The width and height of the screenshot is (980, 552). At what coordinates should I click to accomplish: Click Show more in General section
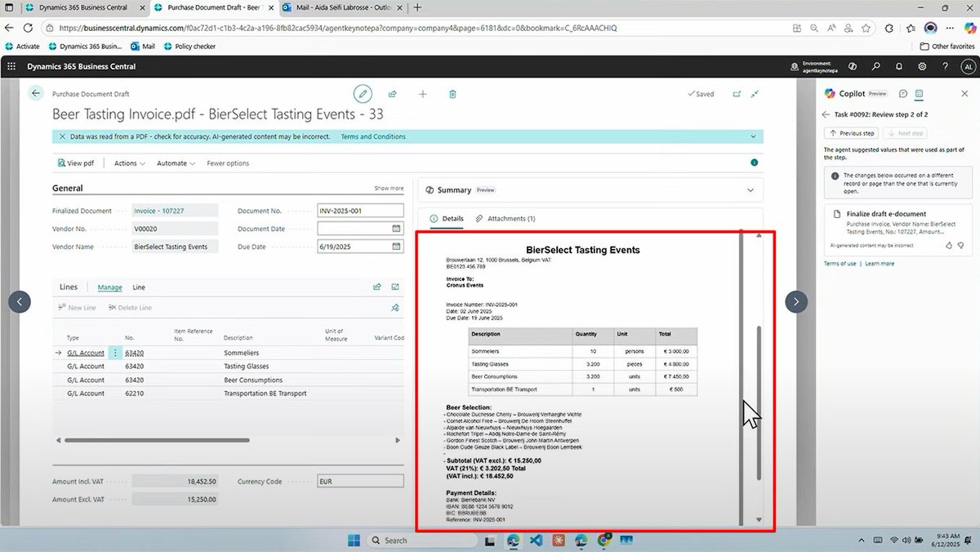[x=389, y=189]
